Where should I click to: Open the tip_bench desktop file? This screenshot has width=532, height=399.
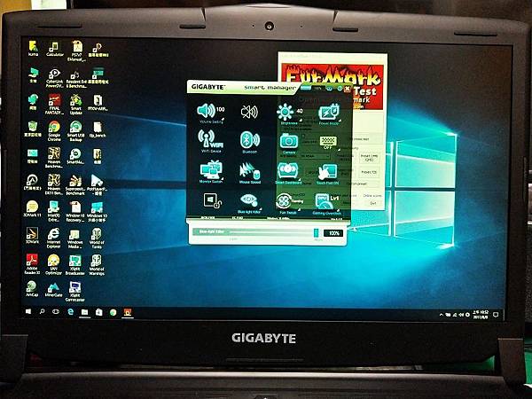point(98,129)
